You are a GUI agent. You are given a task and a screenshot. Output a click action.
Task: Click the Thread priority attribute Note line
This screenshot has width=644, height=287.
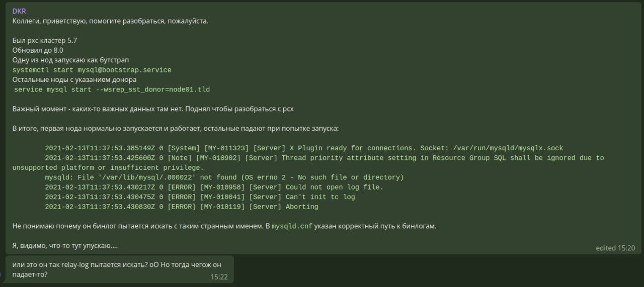tap(308, 163)
